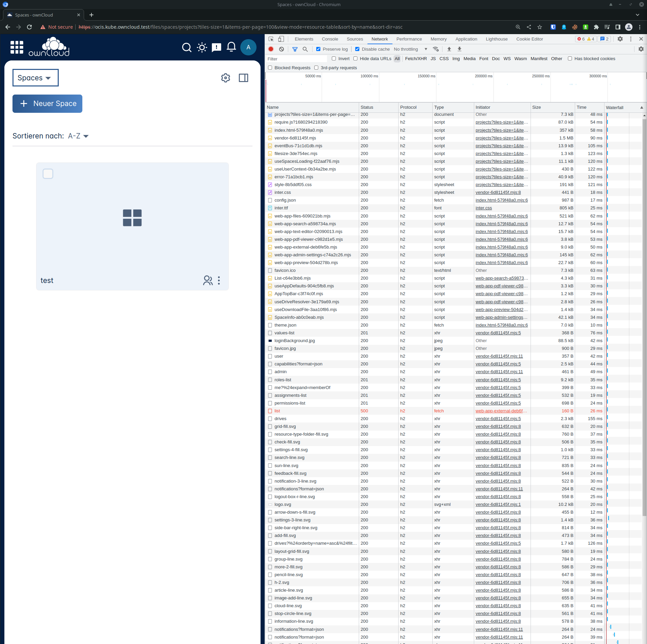This screenshot has width=647, height=644.
Task: Open the three-dot menu on the test space
Action: (219, 280)
